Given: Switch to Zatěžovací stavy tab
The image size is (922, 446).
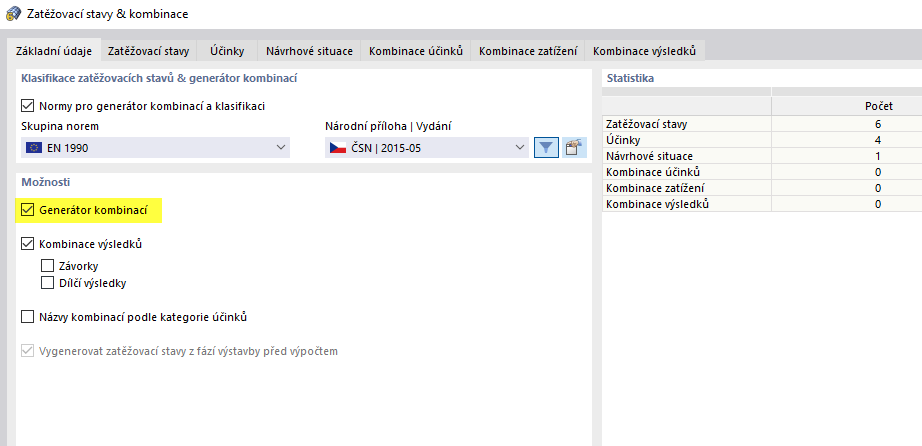Looking at the screenshot, I should point(148,50).
